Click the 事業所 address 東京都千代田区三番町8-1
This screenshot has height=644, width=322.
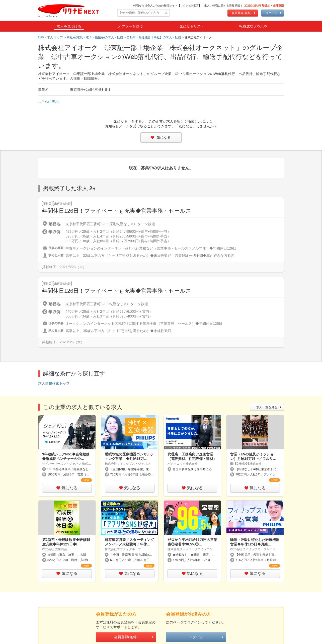coord(90,90)
